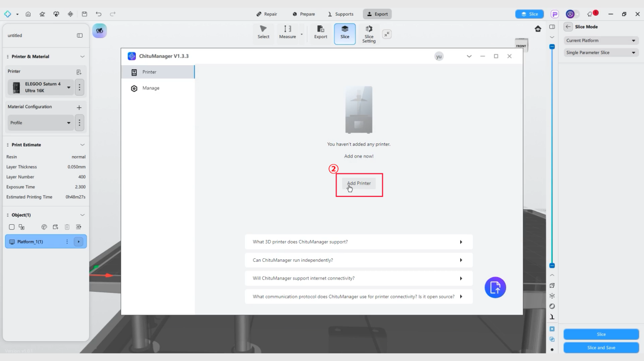Click the color palette icon in Object panel
The height and width of the screenshot is (361, 644).
(44, 227)
